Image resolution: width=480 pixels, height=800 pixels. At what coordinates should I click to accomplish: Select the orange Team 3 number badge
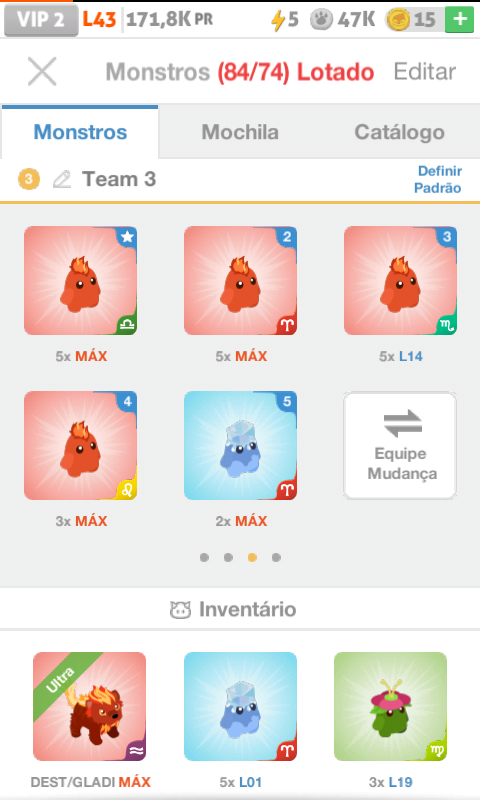tap(29, 179)
